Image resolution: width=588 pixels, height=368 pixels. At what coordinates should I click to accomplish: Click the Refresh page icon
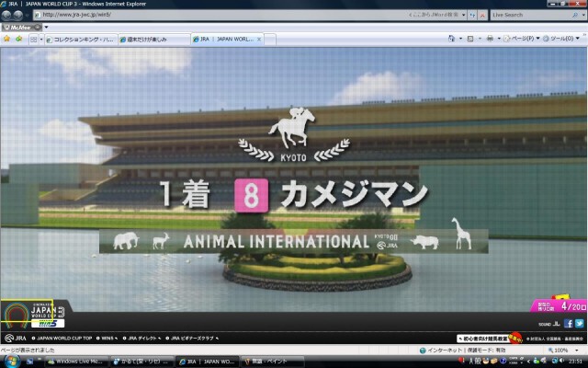tap(472, 15)
